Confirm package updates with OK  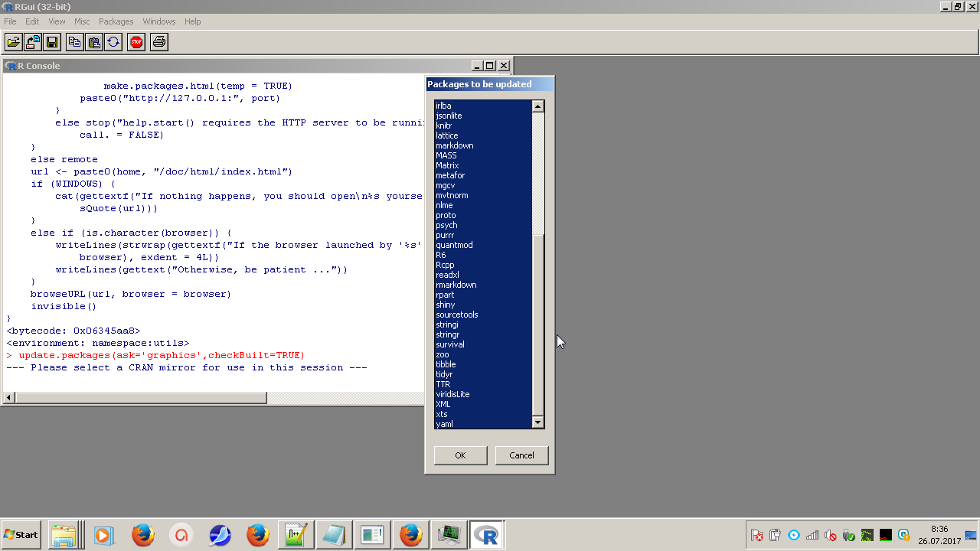(x=460, y=455)
